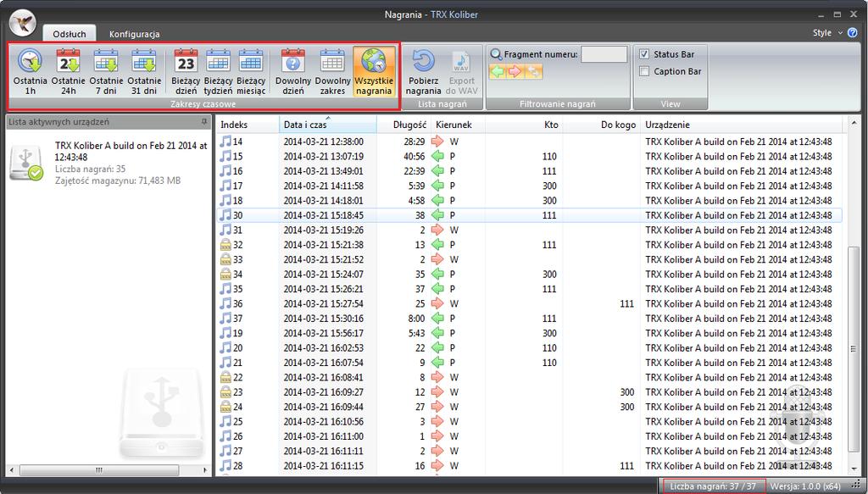Enable the Caption Bar checkbox
868x494 pixels.
[644, 71]
